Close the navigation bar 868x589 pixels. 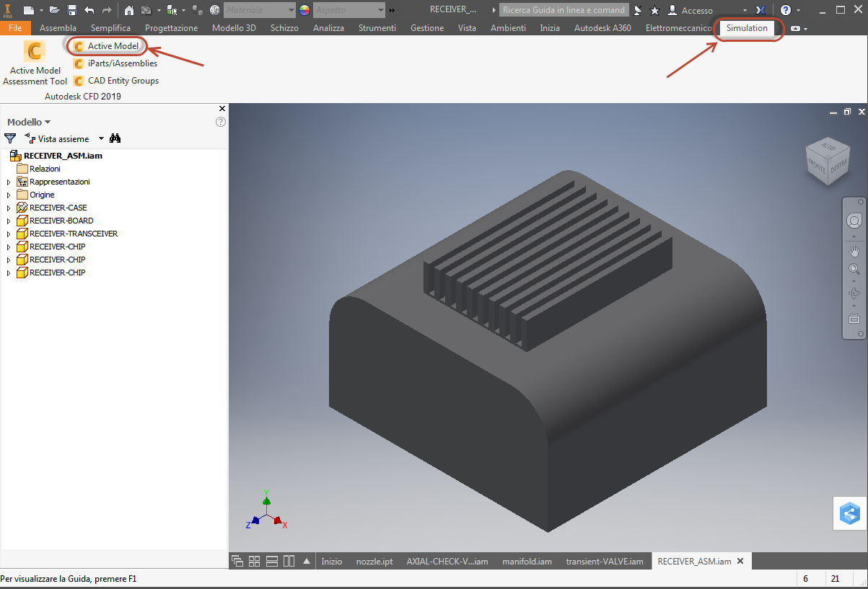click(x=860, y=202)
